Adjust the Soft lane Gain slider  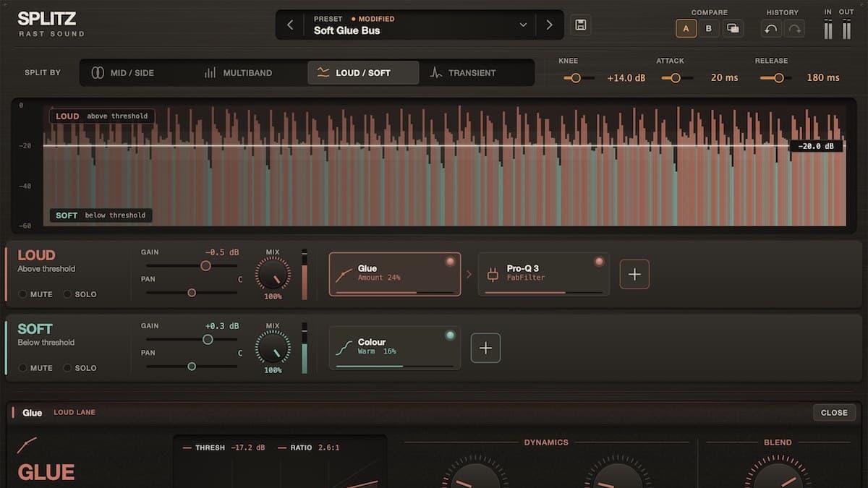click(x=192, y=340)
